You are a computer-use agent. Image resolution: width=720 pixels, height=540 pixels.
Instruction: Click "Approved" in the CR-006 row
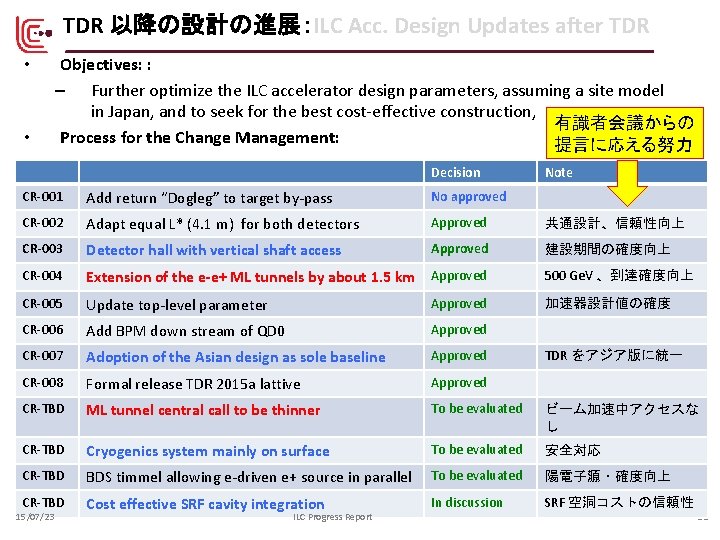point(459,330)
